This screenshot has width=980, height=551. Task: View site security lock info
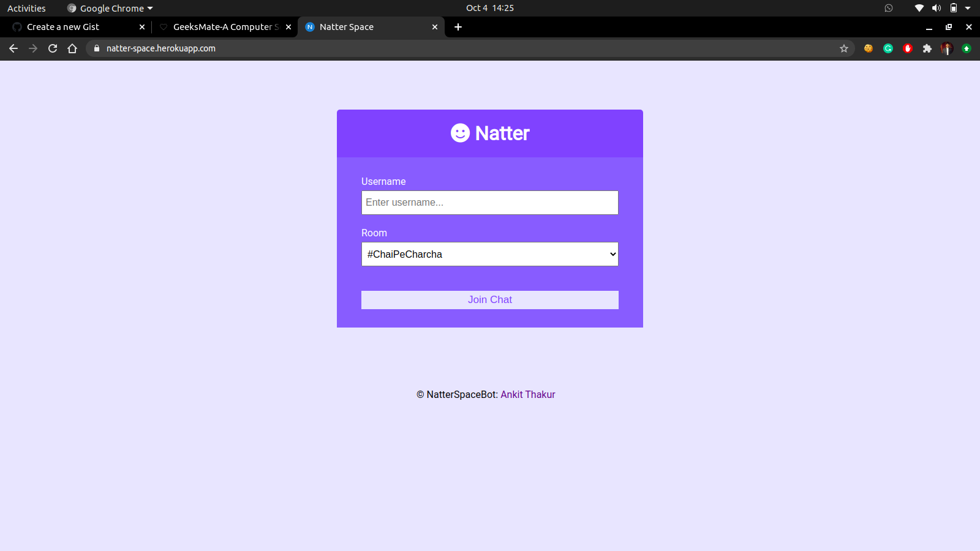[97, 48]
